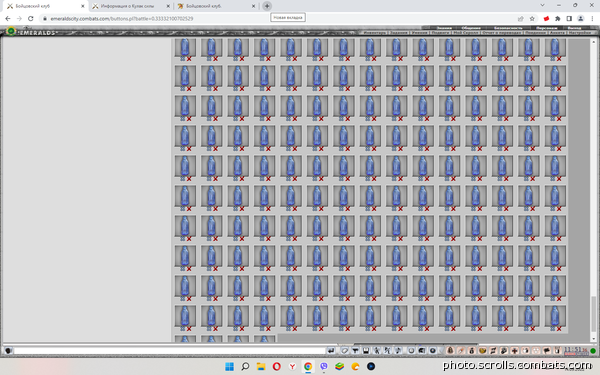Open the Инвентарь menu item

coord(375,33)
